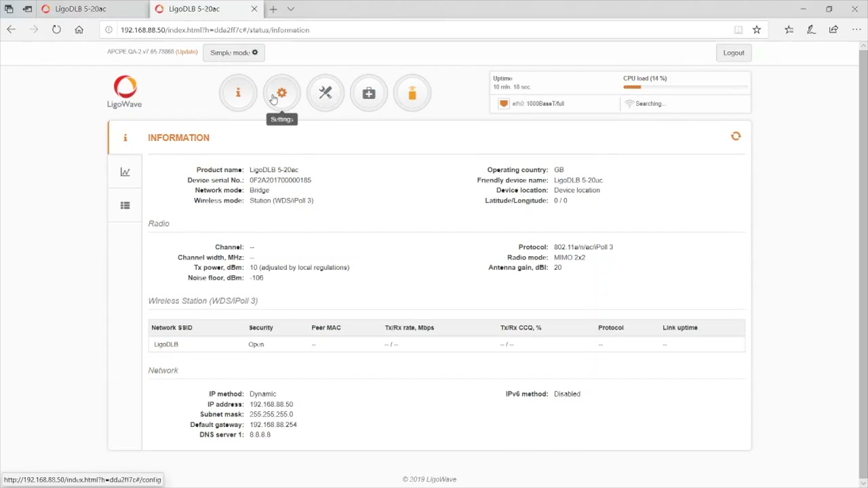Click the default gateway value 192.168.88.254
Viewport: 868px width, 488px height.
(x=273, y=424)
